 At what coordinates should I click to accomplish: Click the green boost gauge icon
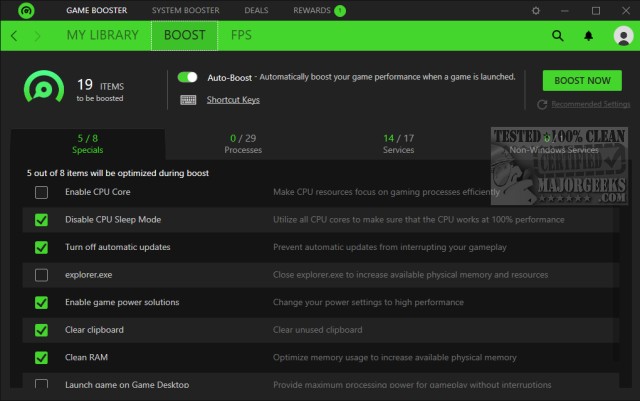(x=44, y=87)
